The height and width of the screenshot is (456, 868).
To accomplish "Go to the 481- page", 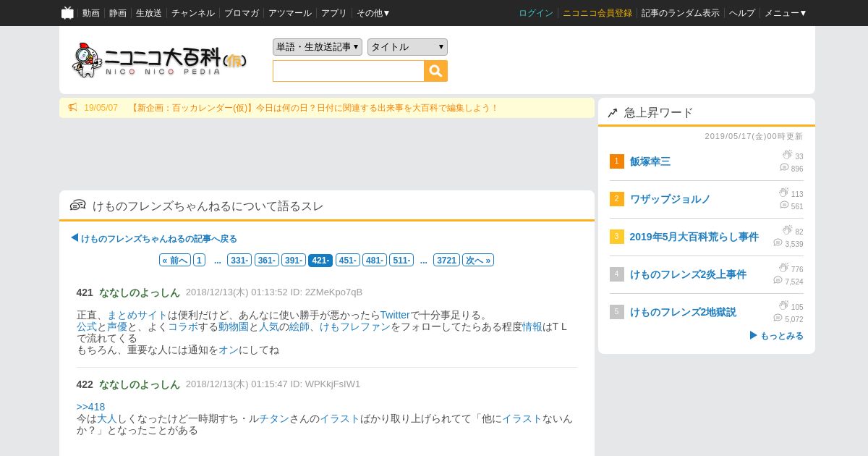I will click(x=374, y=261).
